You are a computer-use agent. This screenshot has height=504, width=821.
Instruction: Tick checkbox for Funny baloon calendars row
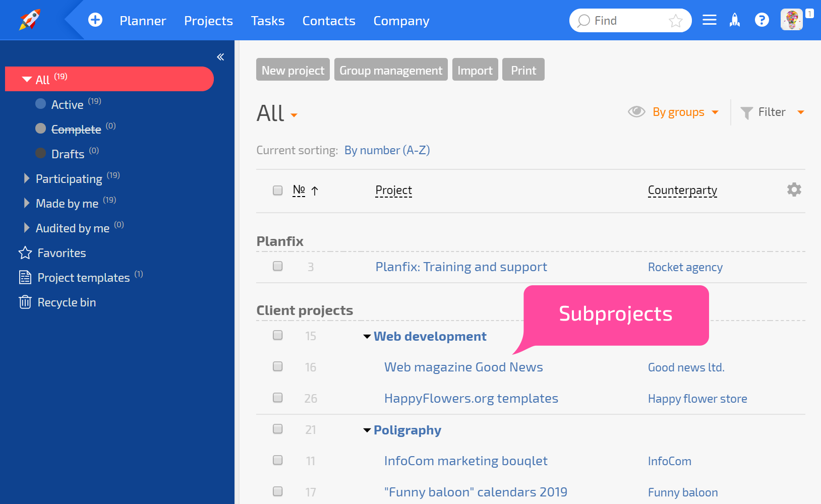tap(277, 491)
